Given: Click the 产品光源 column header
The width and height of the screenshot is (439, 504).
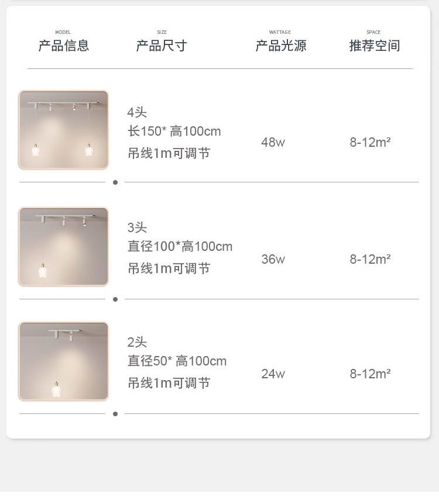Looking at the screenshot, I should click(x=280, y=46).
